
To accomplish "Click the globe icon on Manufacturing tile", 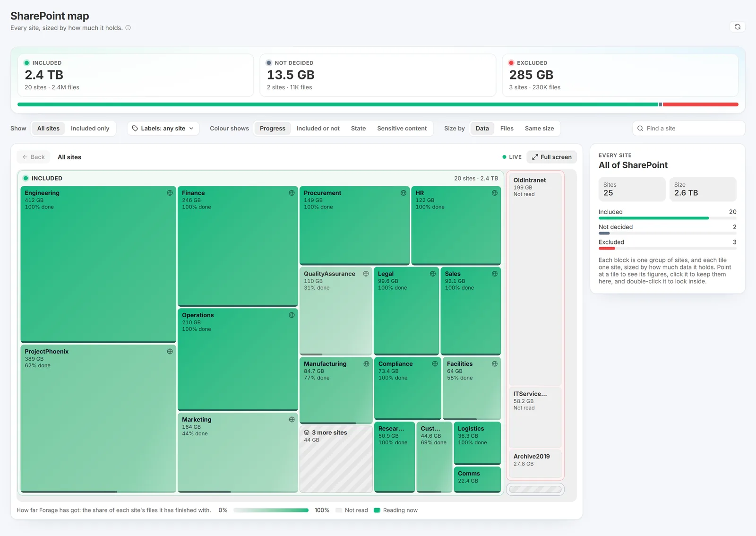I will pyautogui.click(x=366, y=363).
